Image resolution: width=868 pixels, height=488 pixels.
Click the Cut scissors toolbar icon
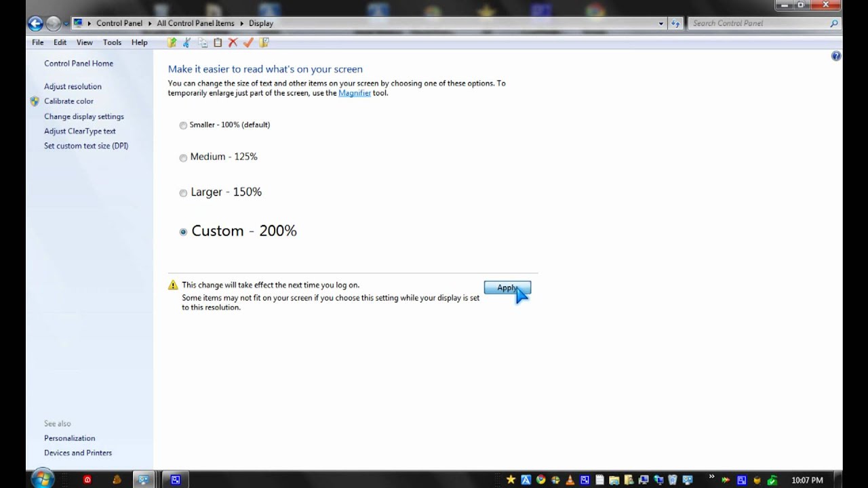click(187, 42)
